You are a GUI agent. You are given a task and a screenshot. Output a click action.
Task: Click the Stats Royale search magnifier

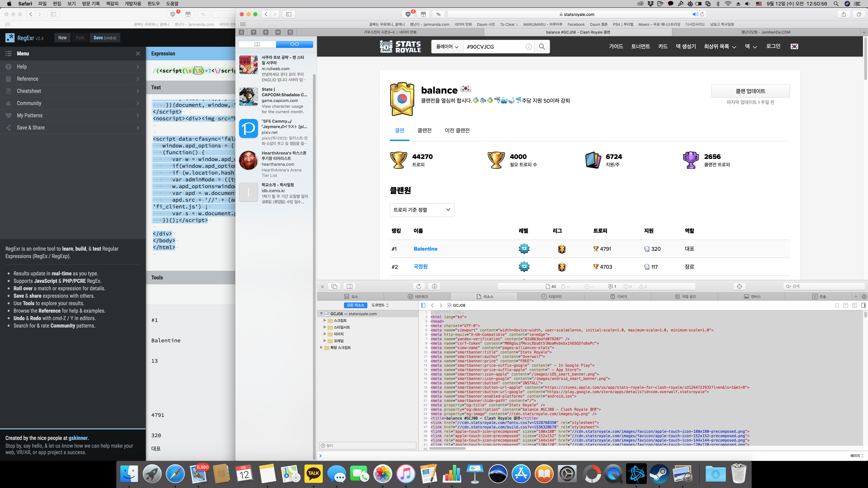pyautogui.click(x=541, y=46)
